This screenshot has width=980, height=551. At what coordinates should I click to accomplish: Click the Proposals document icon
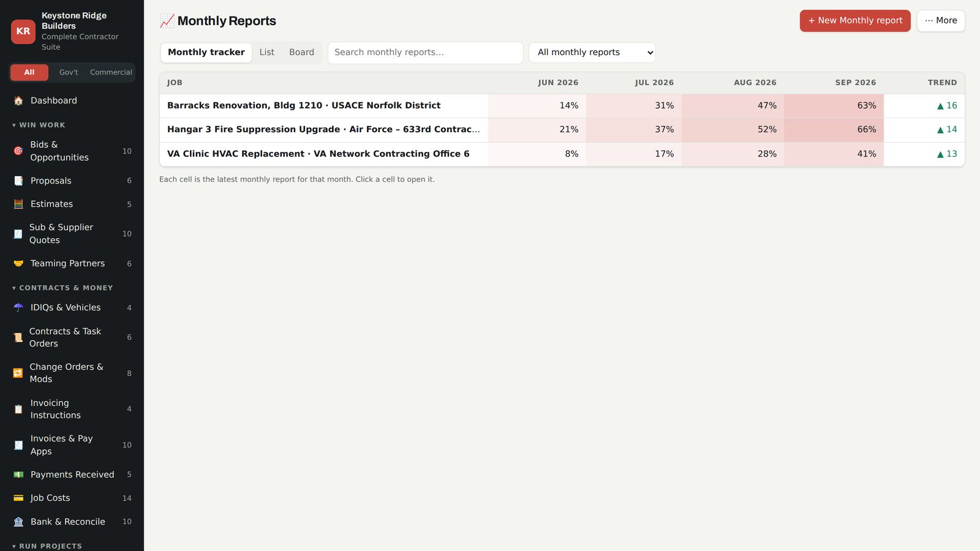pyautogui.click(x=18, y=181)
